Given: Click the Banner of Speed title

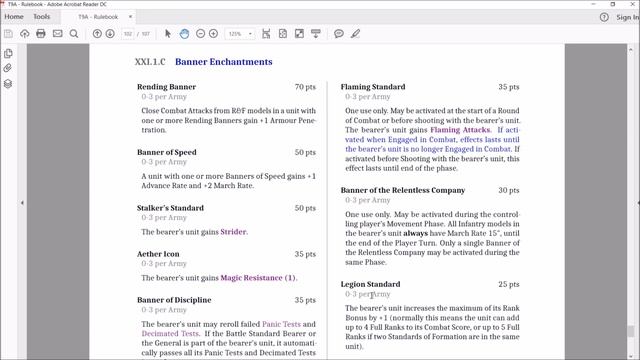Looking at the screenshot, I should 167,152.
